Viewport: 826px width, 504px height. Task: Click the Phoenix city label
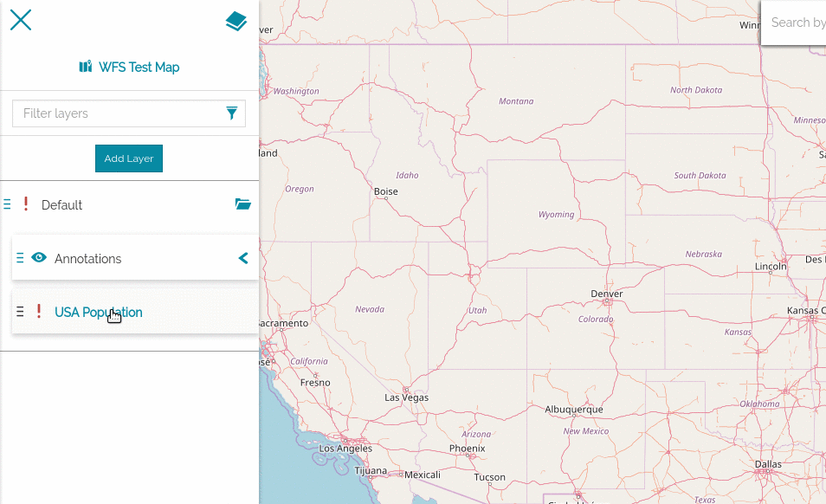[x=468, y=449]
